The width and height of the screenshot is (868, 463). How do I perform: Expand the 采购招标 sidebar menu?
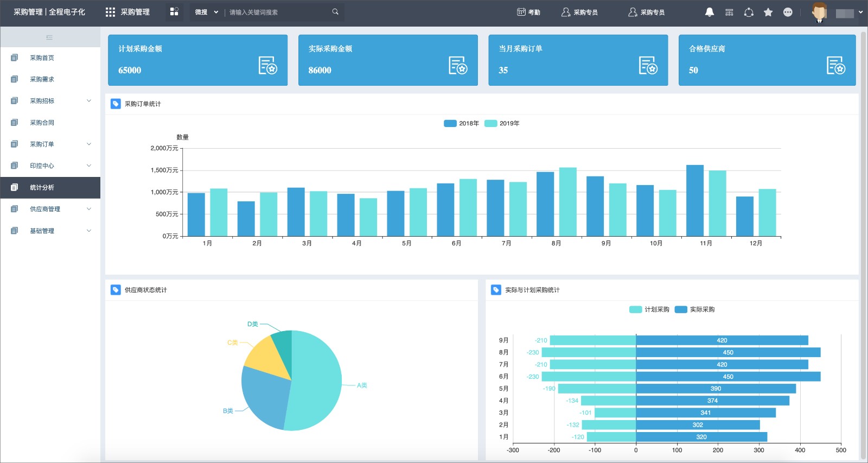pos(50,101)
